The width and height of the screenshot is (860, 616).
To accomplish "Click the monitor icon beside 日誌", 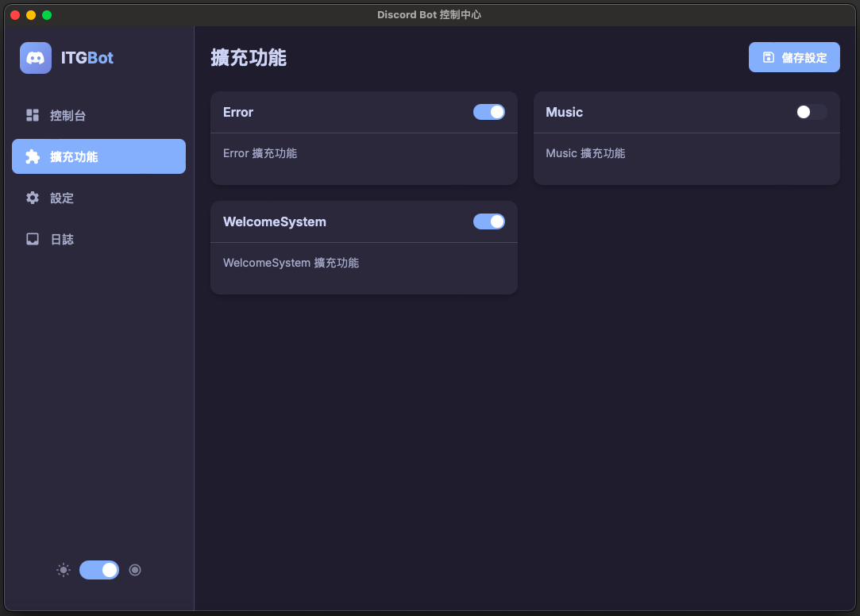I will (x=32, y=239).
